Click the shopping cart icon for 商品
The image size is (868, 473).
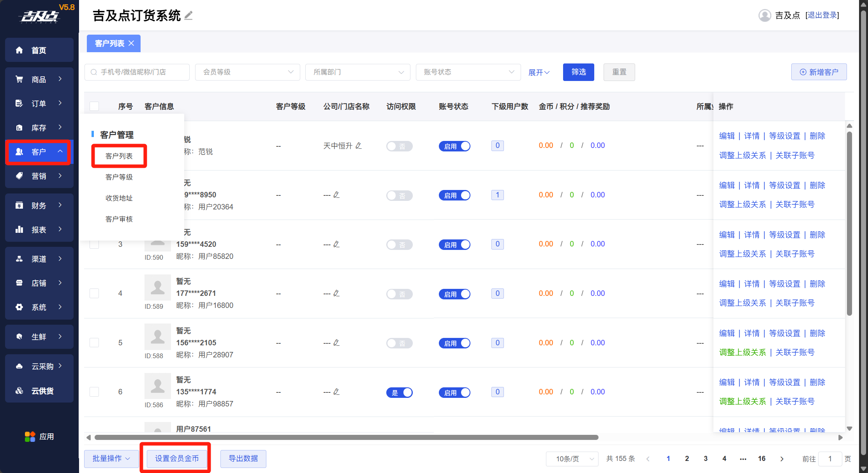click(19, 79)
